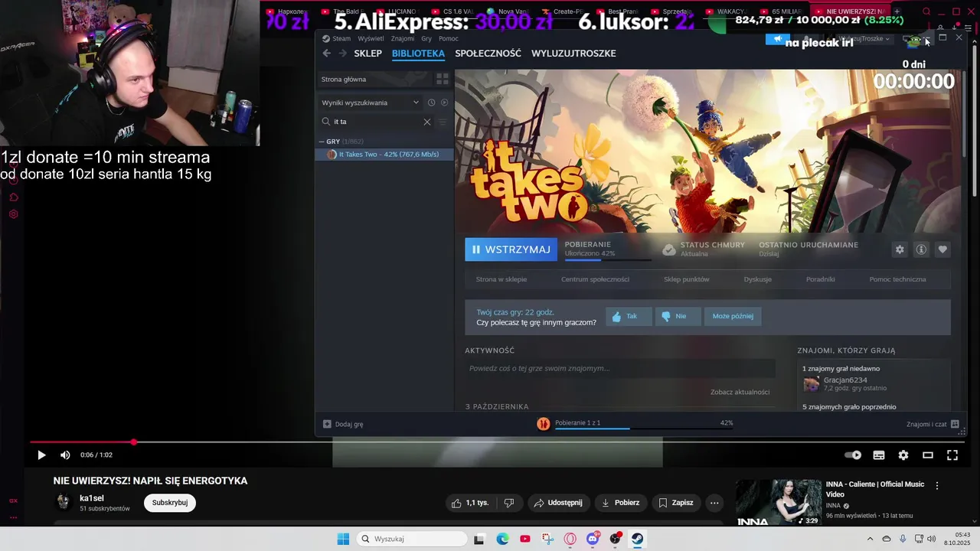Image resolution: width=980 pixels, height=551 pixels.
Task: Open Sklep punktów link
Action: pos(686,279)
